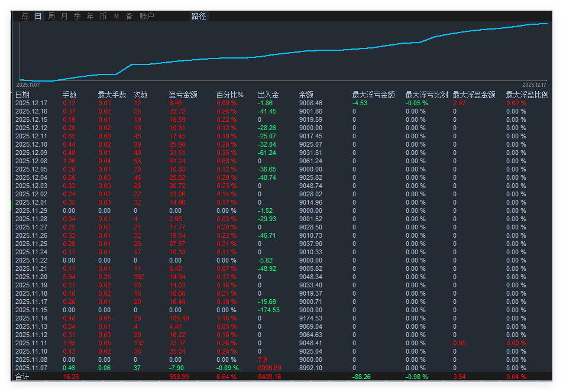The height and width of the screenshot is (392, 563).
Task: Click total percentage 6.64 %
Action: tap(227, 377)
